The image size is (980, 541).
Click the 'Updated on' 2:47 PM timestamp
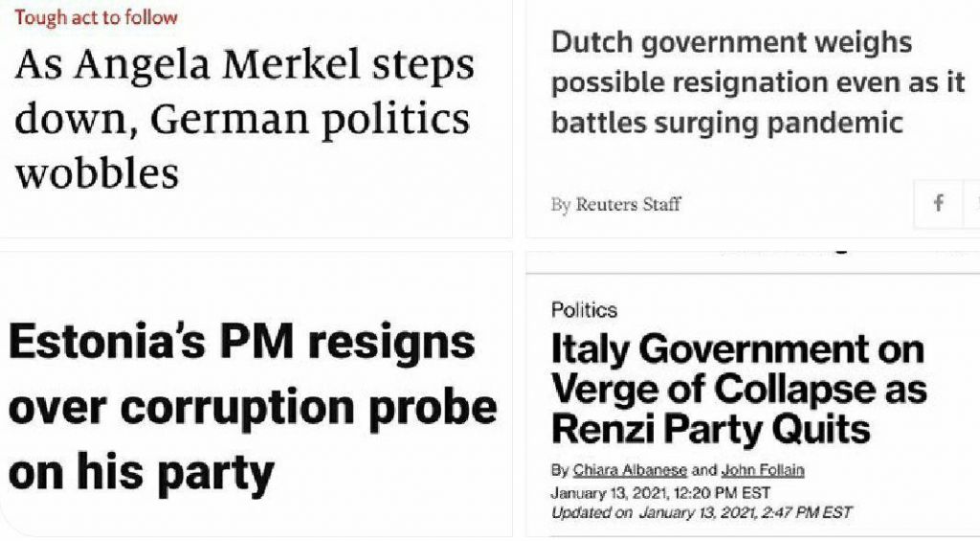pyautogui.click(x=701, y=513)
